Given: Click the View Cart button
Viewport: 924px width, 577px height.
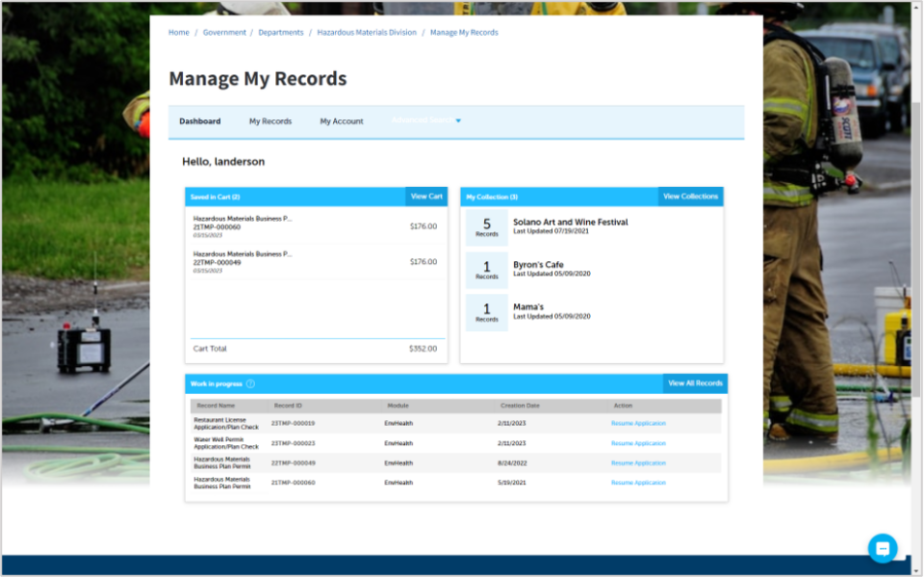Looking at the screenshot, I should click(426, 196).
